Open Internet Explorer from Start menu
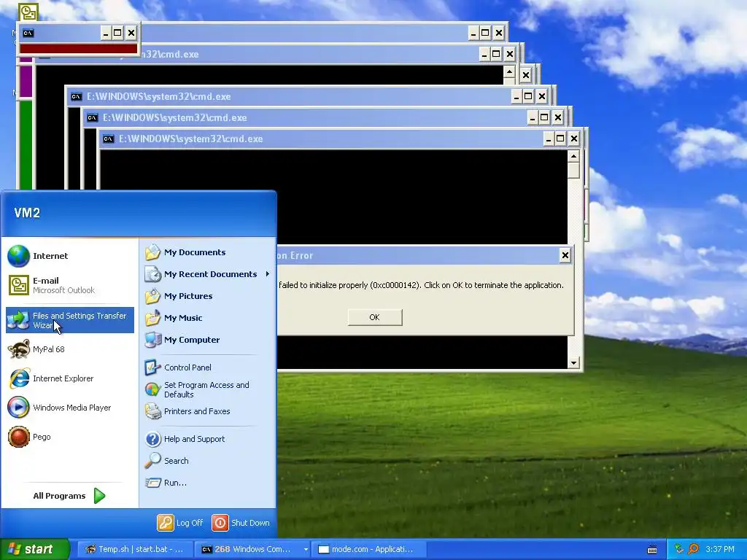This screenshot has height=560, width=747. [x=69, y=378]
